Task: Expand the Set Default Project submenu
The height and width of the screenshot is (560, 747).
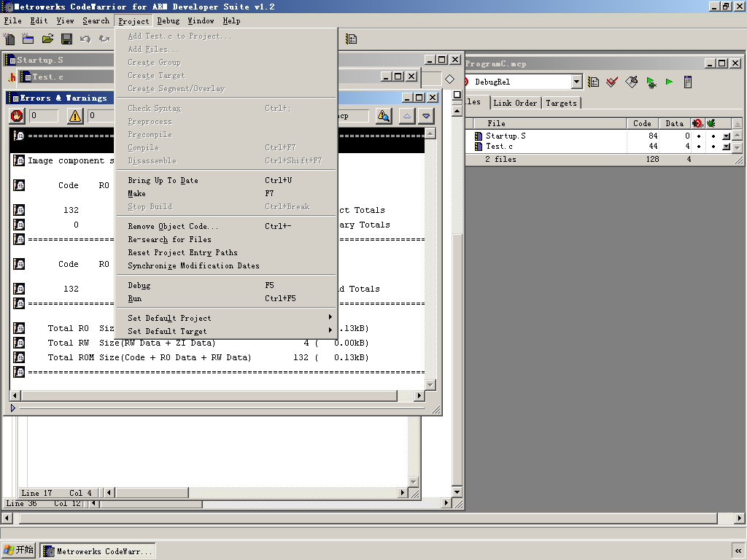Action: (226, 318)
